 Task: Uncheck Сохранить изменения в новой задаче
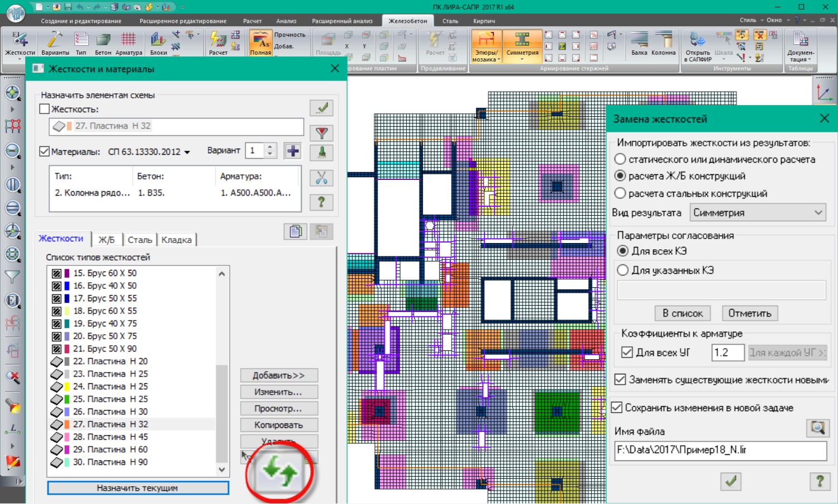pos(617,407)
